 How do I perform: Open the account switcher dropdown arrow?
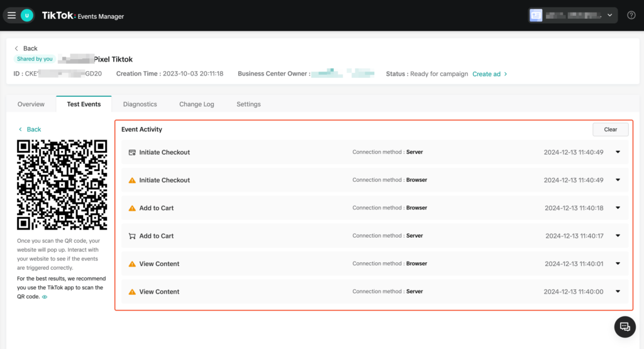pos(610,15)
